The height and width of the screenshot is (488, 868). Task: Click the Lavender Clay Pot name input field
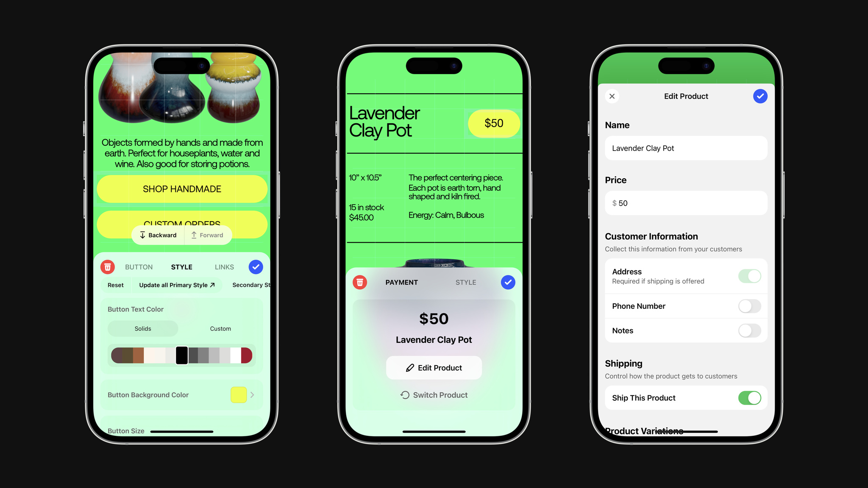point(686,148)
